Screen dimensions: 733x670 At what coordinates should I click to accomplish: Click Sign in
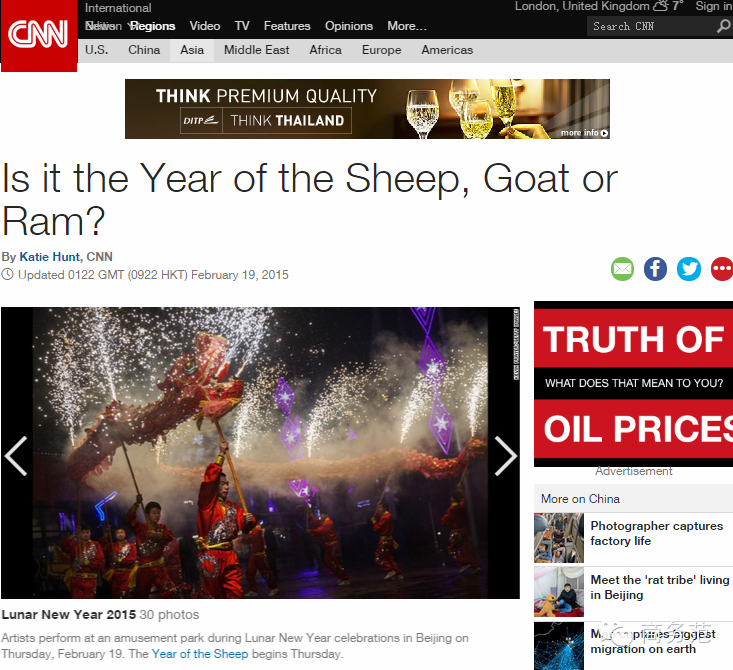point(713,6)
